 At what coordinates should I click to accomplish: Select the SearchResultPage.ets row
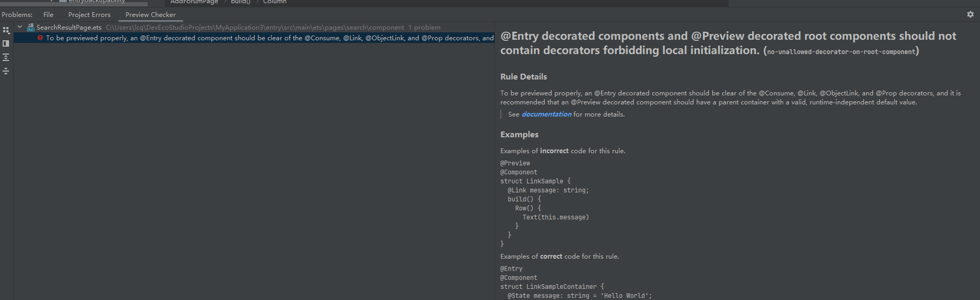coord(254,27)
